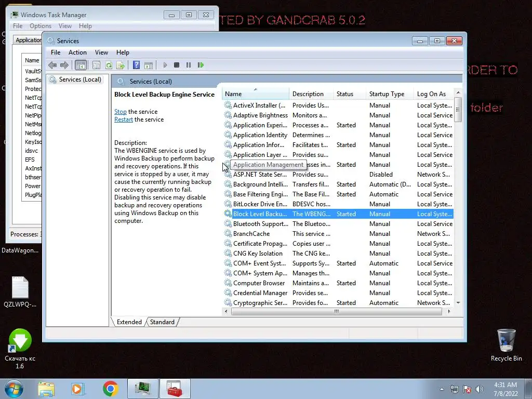Viewport: 532px width, 399px height.
Task: Open the View menu in Task Manager
Action: pos(65,26)
